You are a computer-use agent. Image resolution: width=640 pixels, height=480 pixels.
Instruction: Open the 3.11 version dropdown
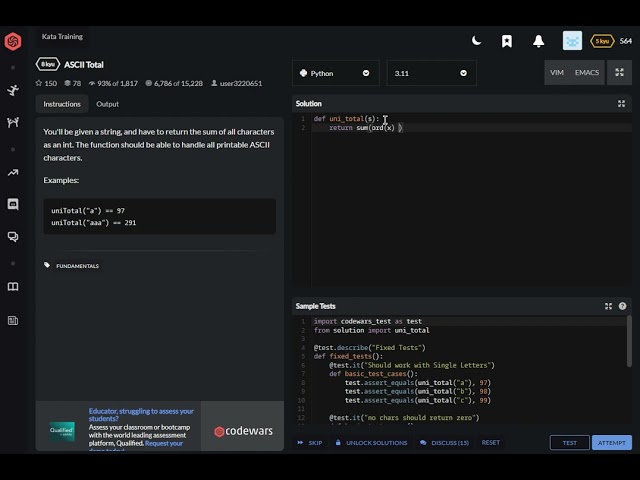[431, 73]
